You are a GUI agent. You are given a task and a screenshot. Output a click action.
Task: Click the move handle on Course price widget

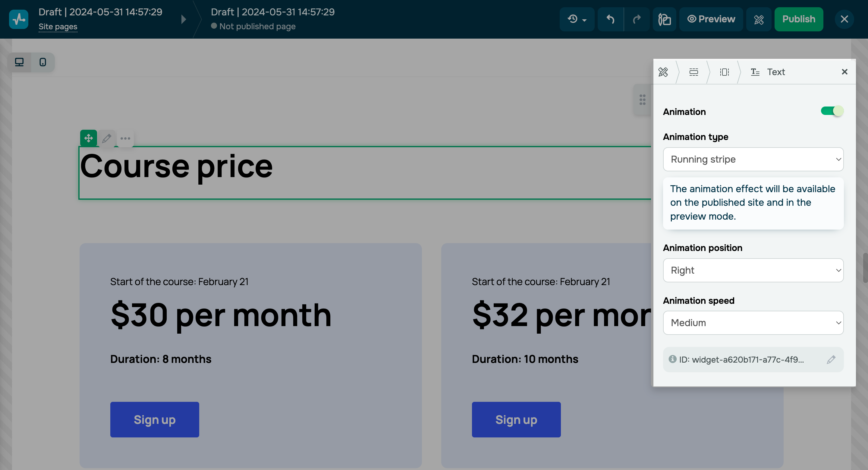click(x=88, y=138)
